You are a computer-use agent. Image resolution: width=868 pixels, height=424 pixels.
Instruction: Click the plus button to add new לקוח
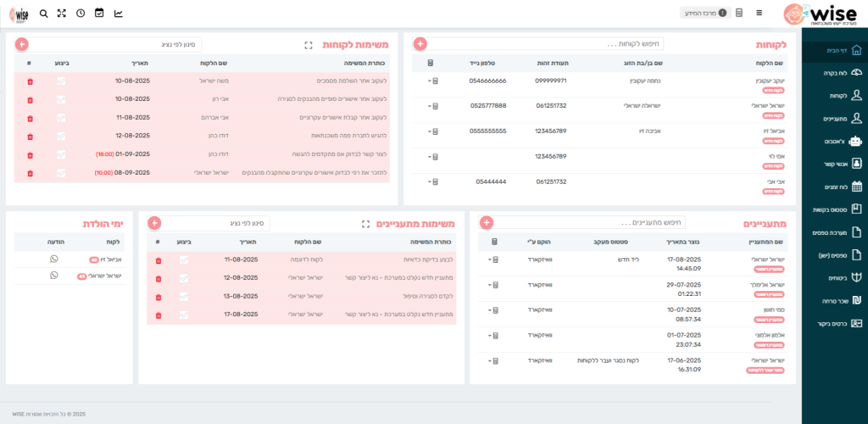click(x=420, y=44)
